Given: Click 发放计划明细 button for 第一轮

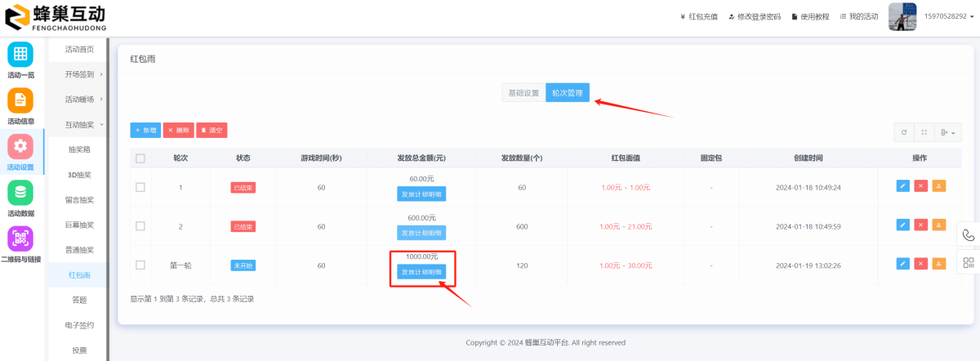Looking at the screenshot, I should tap(421, 272).
